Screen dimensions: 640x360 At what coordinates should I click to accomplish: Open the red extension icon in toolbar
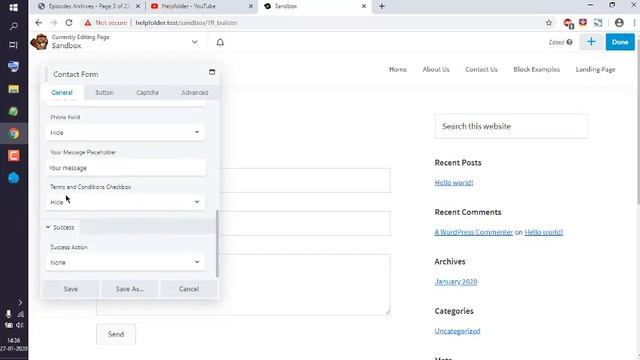point(567,23)
